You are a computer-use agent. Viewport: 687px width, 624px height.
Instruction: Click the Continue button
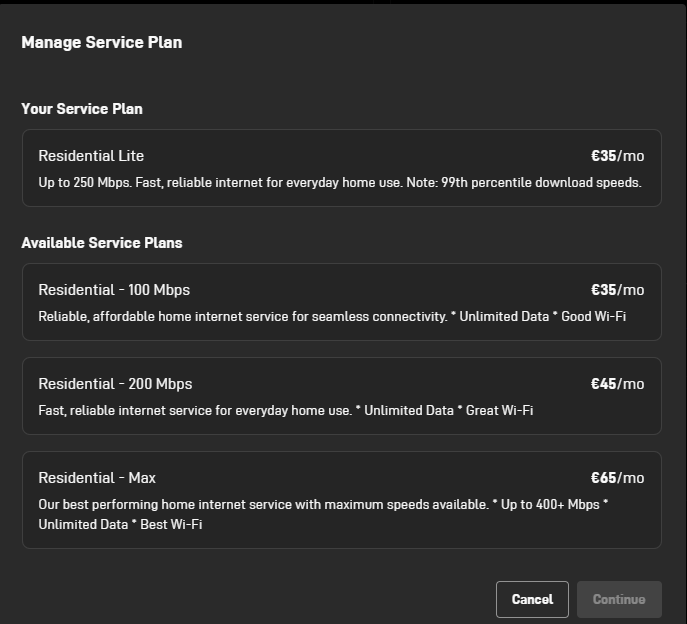619,599
